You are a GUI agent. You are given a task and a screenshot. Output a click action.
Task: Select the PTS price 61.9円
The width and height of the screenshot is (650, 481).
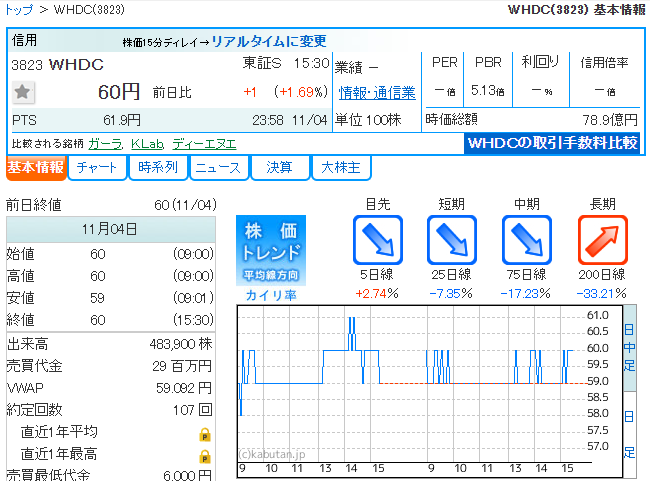122,120
